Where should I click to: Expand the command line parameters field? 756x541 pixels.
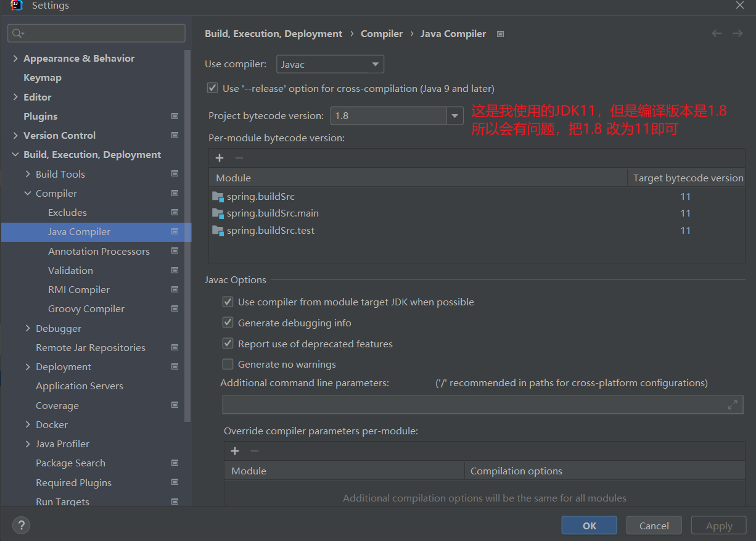click(x=732, y=405)
